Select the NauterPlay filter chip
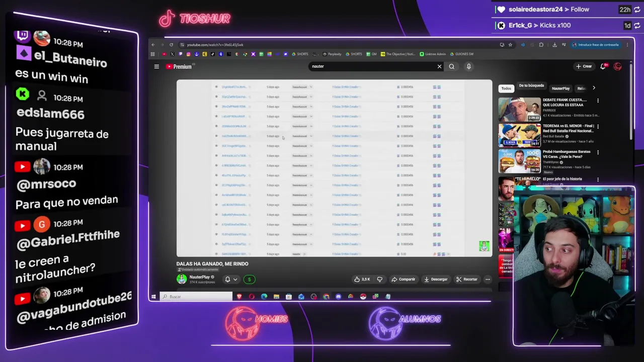Screen dimensions: 644x362 pyautogui.click(x=560, y=88)
